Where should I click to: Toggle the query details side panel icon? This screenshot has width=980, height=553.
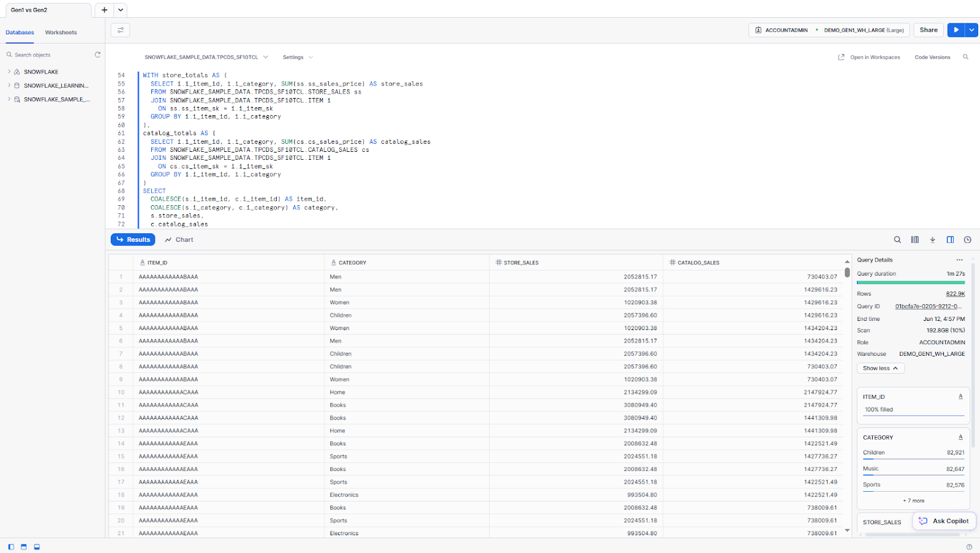(950, 240)
